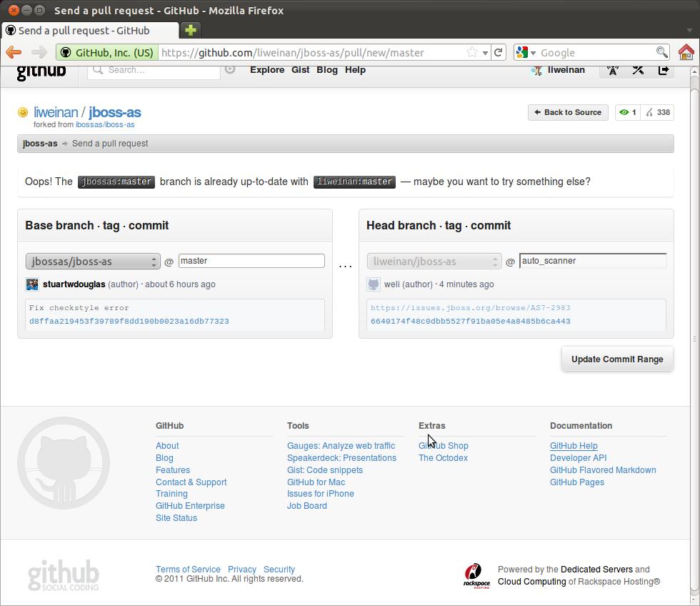Log out using the sign-out icon

(664, 70)
